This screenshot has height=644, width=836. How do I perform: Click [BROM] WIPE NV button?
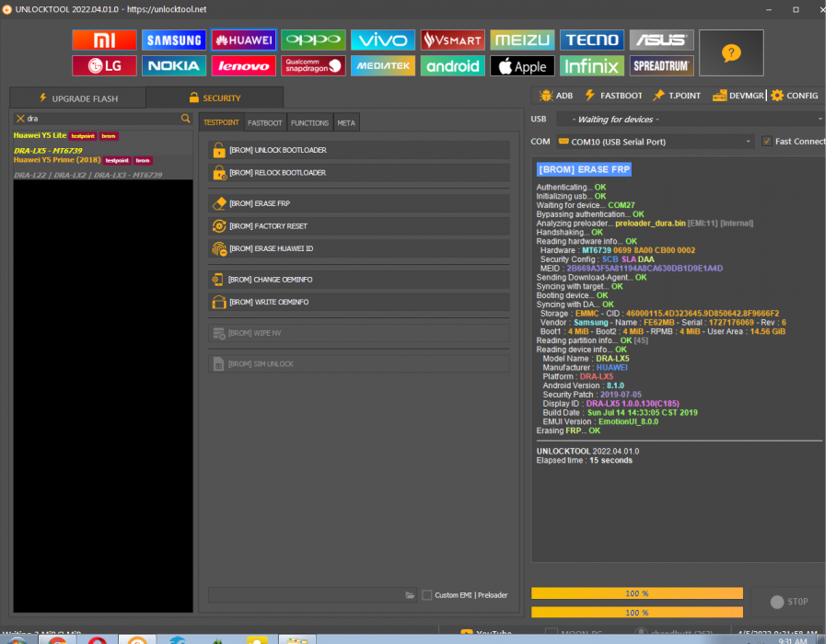tap(359, 333)
